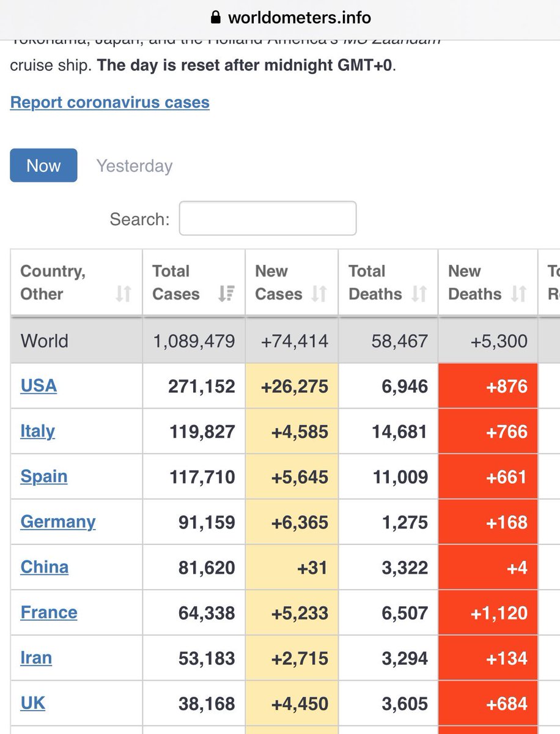Click the World row label
The height and width of the screenshot is (734, 560).
tap(45, 341)
